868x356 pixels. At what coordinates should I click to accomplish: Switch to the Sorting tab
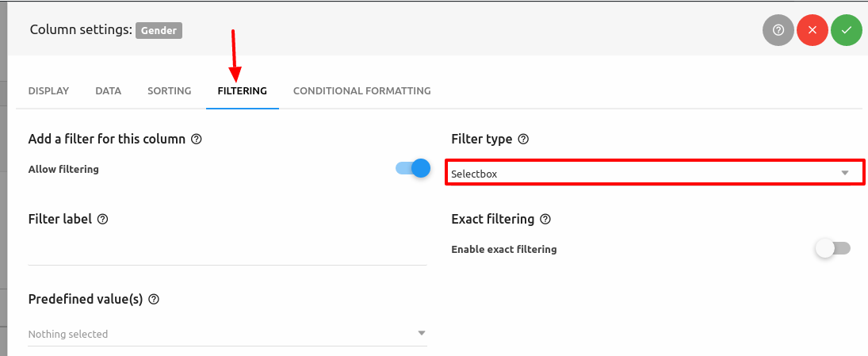click(170, 91)
